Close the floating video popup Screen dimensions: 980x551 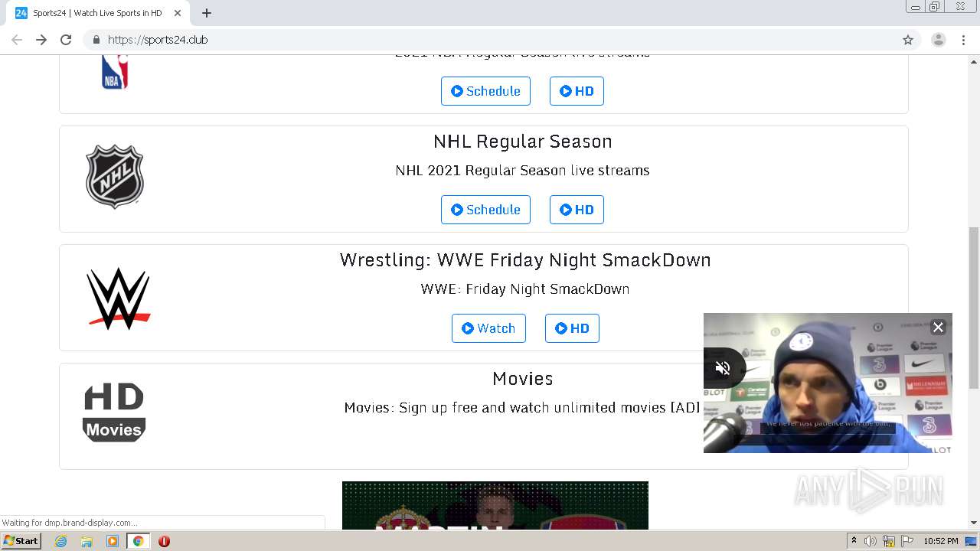[938, 328]
